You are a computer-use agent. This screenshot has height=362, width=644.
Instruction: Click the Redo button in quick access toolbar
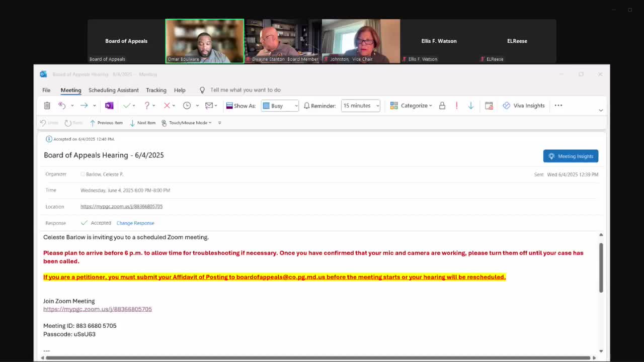point(73,123)
